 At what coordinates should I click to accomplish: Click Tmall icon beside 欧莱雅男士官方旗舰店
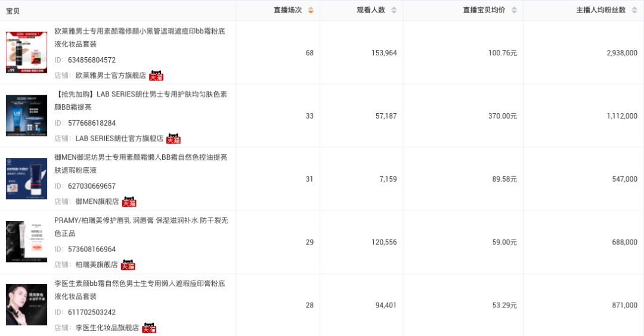(x=156, y=76)
